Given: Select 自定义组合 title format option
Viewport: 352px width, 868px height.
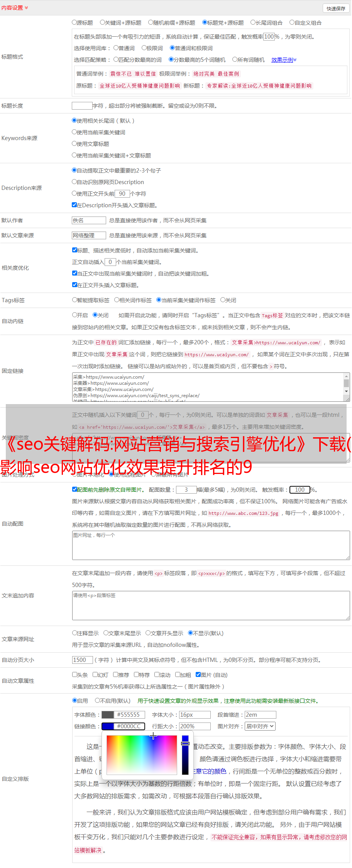Looking at the screenshot, I should click(x=292, y=22).
